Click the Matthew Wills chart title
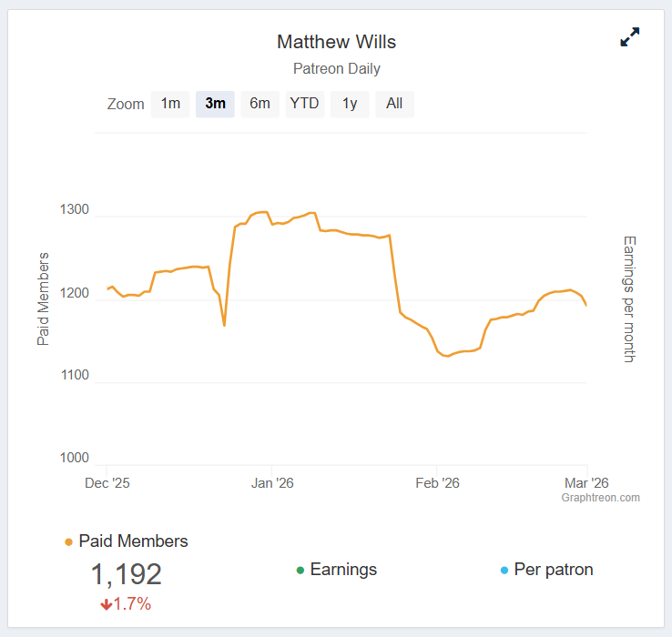The image size is (672, 637). (336, 42)
